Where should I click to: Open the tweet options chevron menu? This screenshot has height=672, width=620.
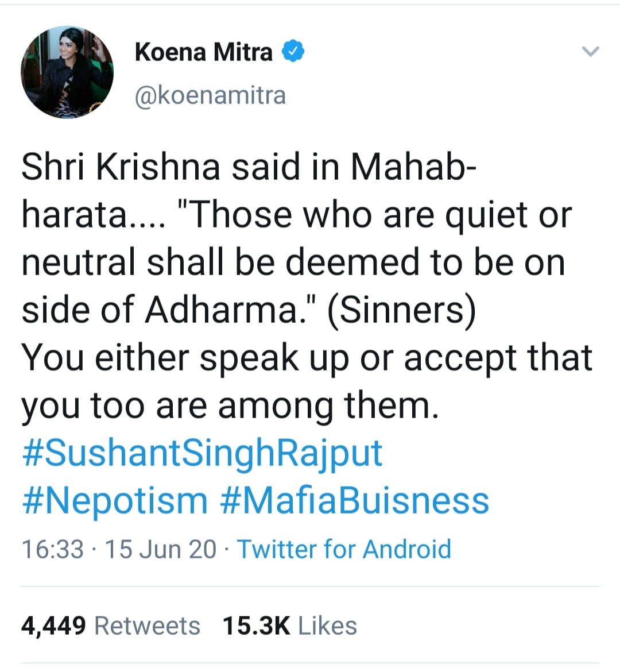coord(590,52)
